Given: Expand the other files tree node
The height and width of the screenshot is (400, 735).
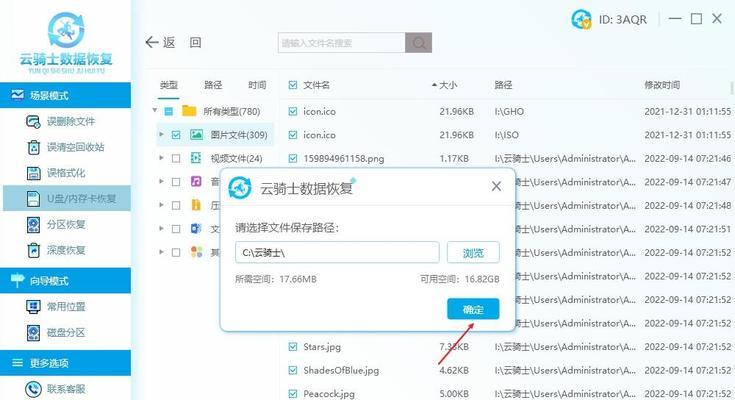Looking at the screenshot, I should (161, 252).
